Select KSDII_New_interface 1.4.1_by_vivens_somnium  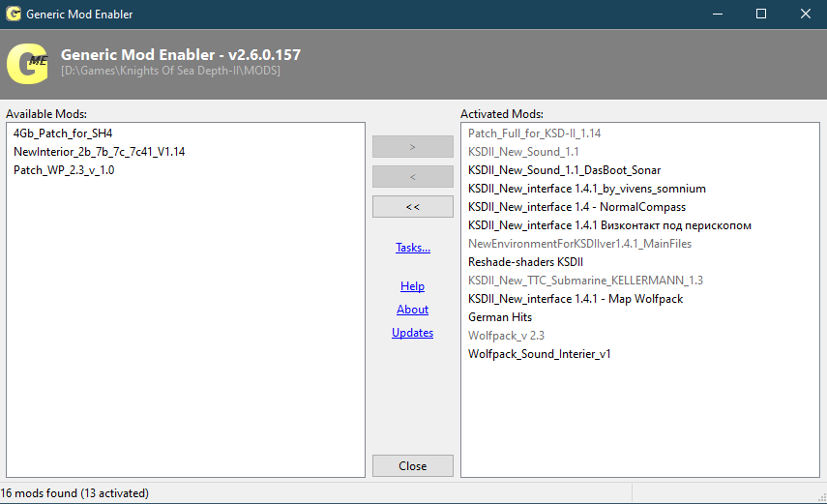(x=587, y=189)
